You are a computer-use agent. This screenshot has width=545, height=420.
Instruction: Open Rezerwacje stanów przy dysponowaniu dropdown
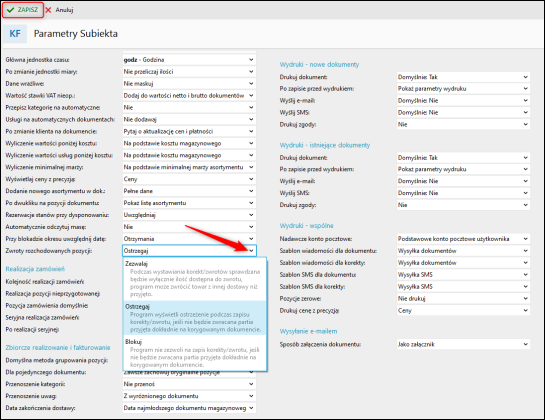(189, 215)
